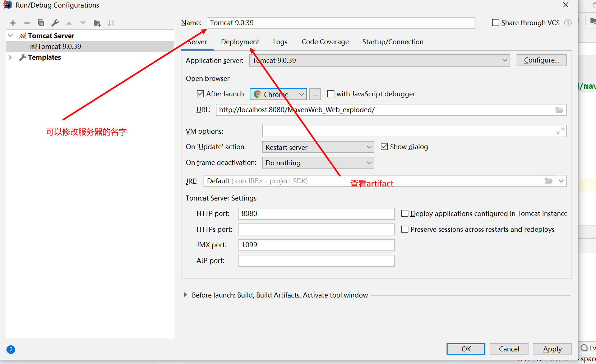
Task: Select the Templates tree item
Action: click(x=45, y=57)
